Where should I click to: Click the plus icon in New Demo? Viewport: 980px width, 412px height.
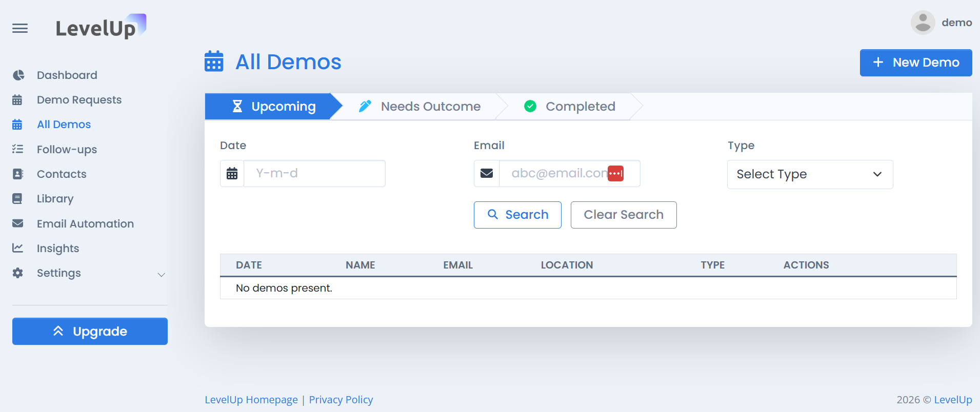coord(878,62)
